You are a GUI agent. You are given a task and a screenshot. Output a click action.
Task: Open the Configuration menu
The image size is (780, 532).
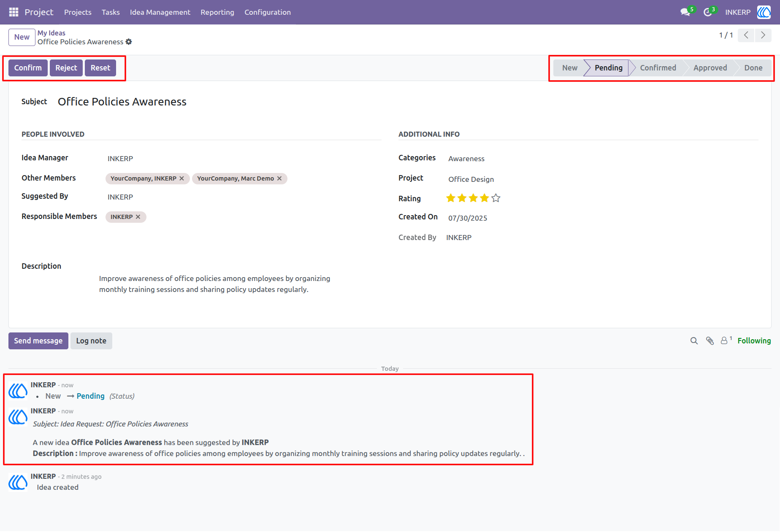[268, 12]
